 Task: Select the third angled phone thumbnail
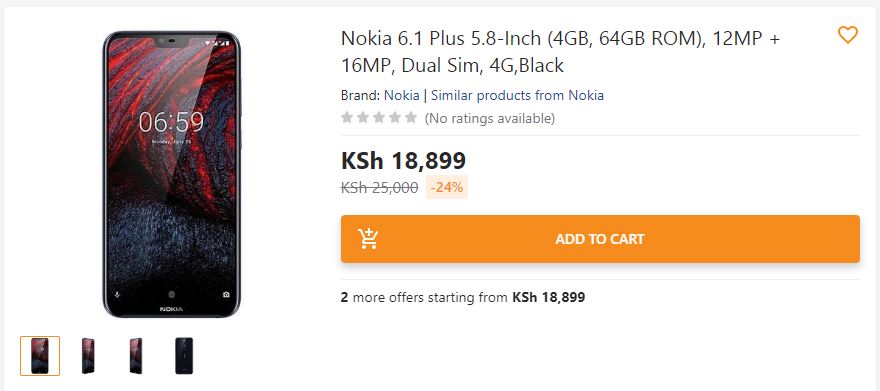click(x=135, y=356)
